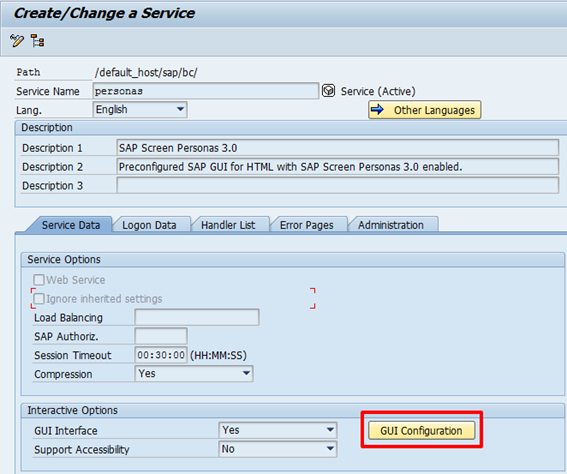Select the Service Data tab

[71, 225]
